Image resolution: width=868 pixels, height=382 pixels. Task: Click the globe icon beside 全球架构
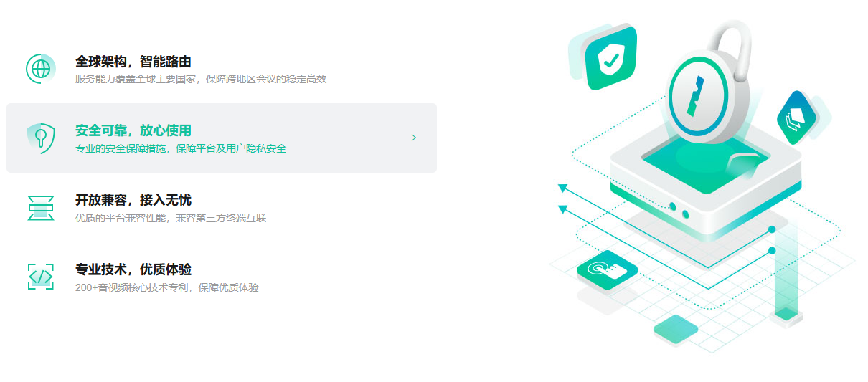click(41, 69)
